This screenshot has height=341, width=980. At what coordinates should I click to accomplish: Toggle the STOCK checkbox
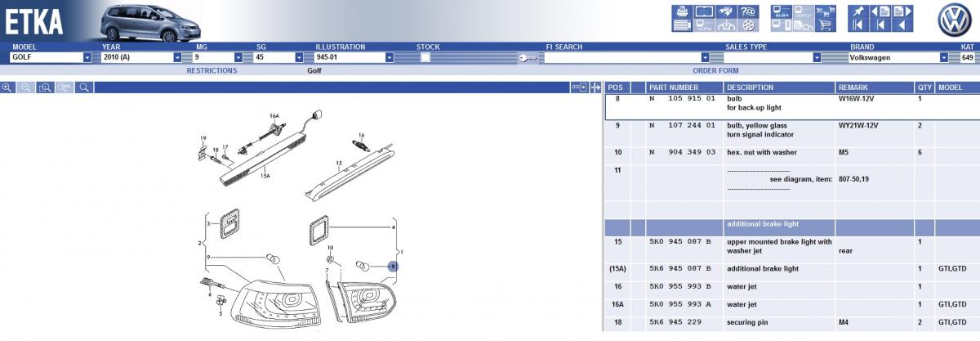[425, 58]
